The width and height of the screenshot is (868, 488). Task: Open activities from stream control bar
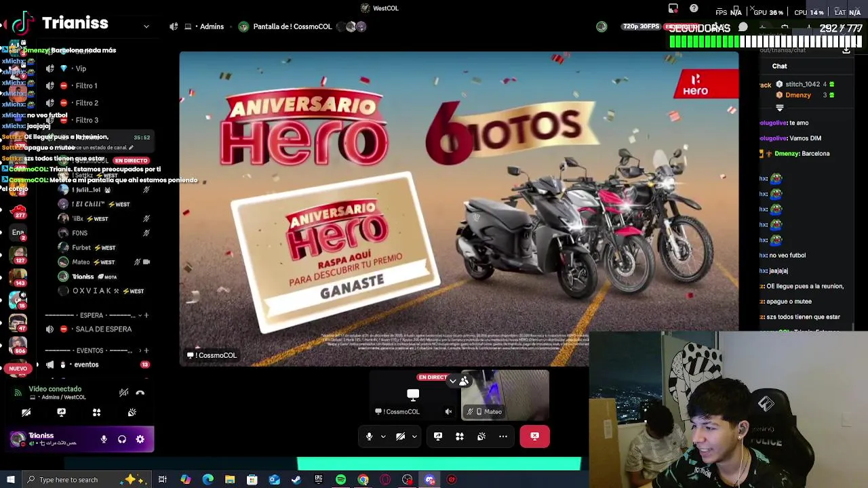460,436
